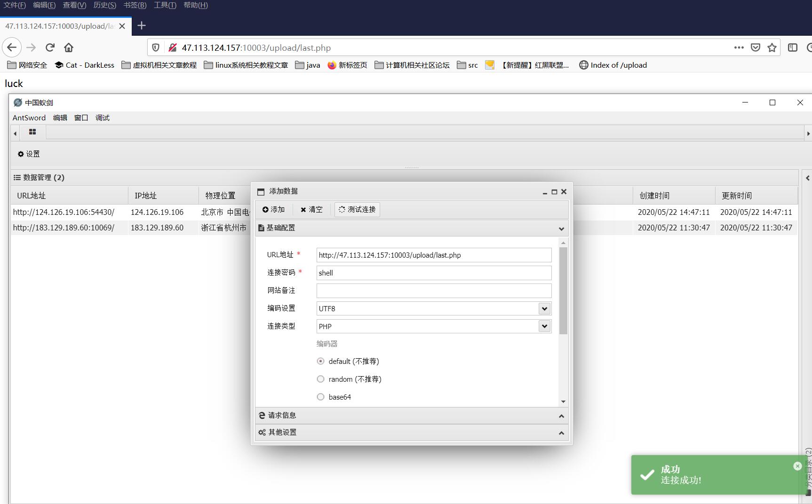Go back in the Firefox browser
Image resolution: width=812 pixels, height=504 pixels.
pos(12,47)
